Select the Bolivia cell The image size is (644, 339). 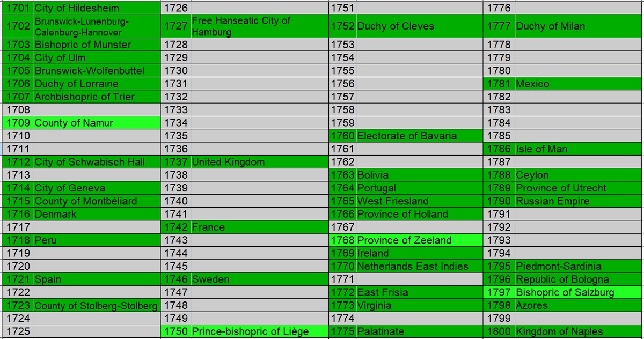tap(419, 175)
